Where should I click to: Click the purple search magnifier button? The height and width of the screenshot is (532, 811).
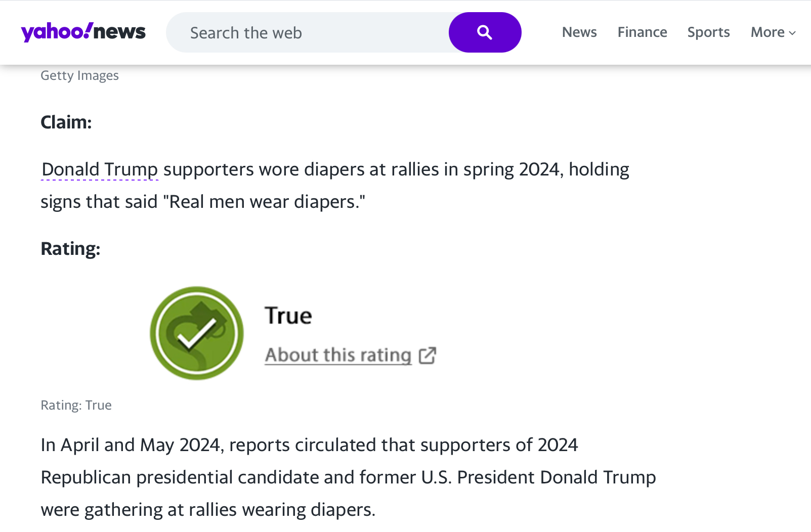point(485,32)
